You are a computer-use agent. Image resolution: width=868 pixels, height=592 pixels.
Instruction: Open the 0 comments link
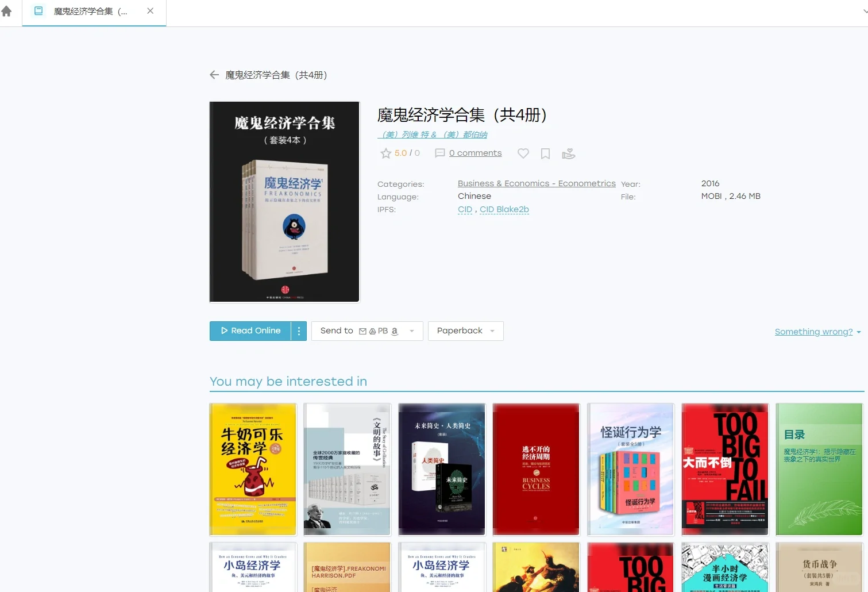[475, 153]
